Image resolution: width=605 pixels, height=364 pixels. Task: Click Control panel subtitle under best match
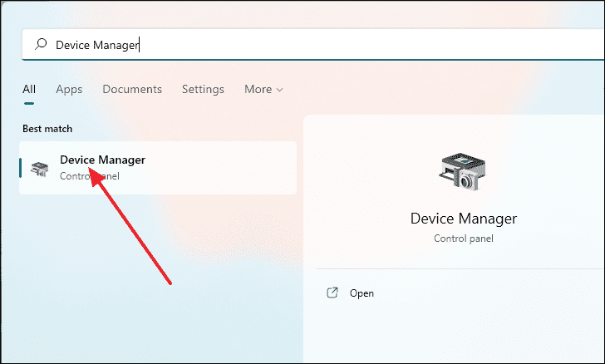point(90,176)
